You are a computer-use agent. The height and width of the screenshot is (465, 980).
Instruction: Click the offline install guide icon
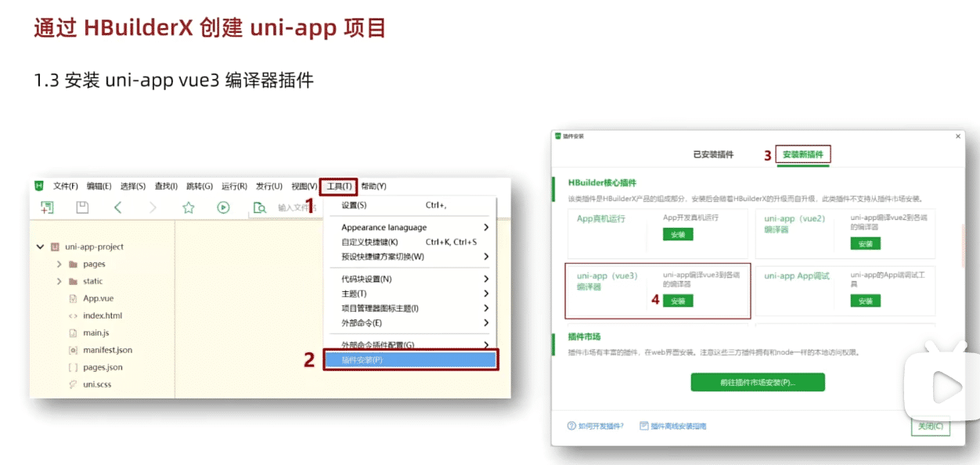click(x=643, y=426)
